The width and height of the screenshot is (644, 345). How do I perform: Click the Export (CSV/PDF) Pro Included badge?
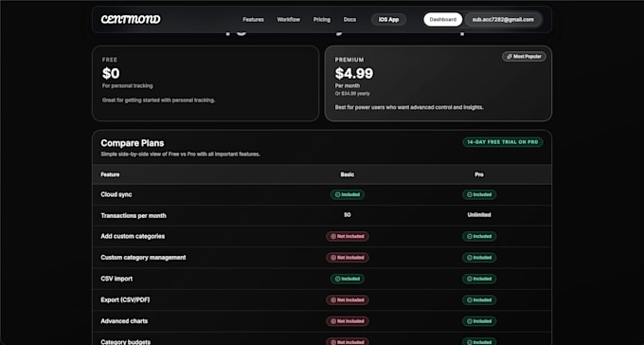coord(479,300)
